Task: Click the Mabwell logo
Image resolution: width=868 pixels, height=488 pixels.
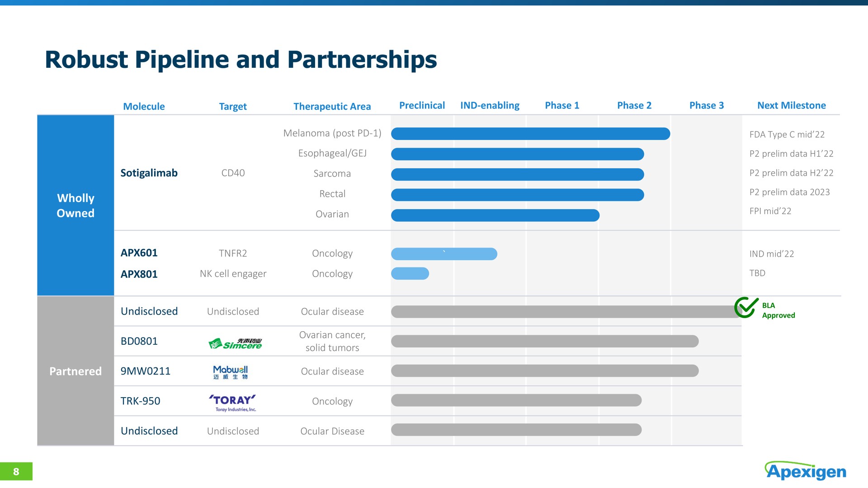Action: tap(231, 372)
